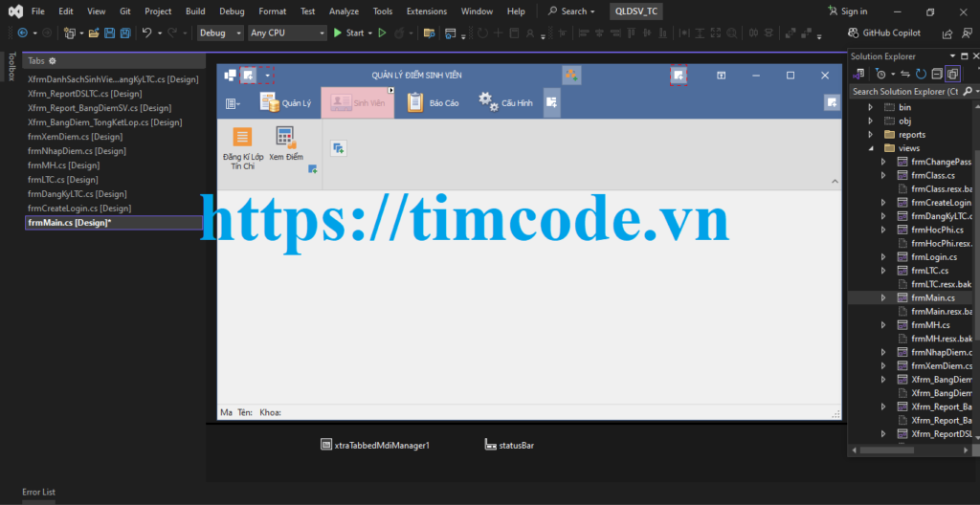Select the Báo Cáo ribbon page

tap(433, 102)
